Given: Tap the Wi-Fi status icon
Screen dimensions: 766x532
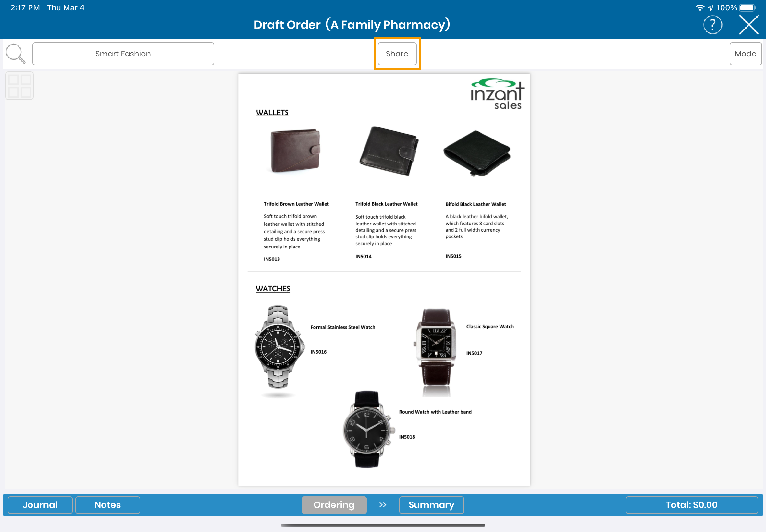Looking at the screenshot, I should pos(700,8).
